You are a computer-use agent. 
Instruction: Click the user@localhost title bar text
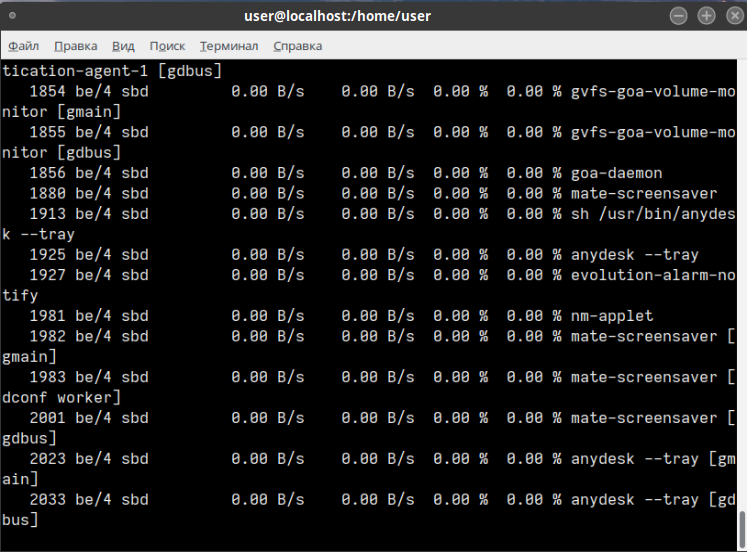pos(373,16)
